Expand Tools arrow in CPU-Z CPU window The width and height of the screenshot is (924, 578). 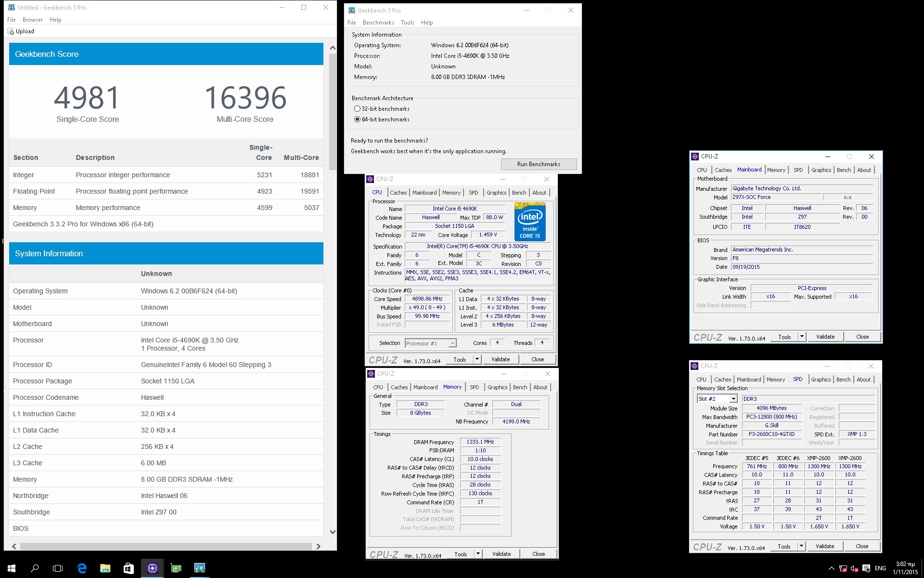click(477, 359)
